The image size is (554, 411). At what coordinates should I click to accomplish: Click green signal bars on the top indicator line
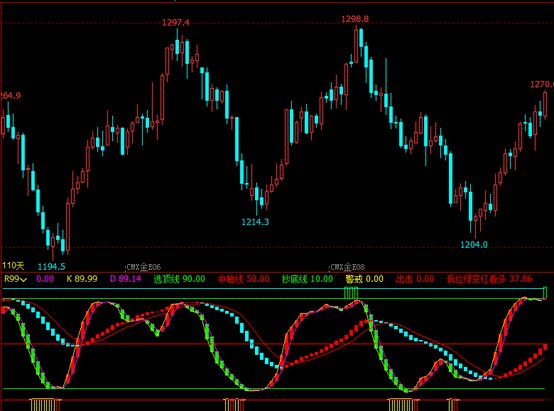[x=351, y=293]
